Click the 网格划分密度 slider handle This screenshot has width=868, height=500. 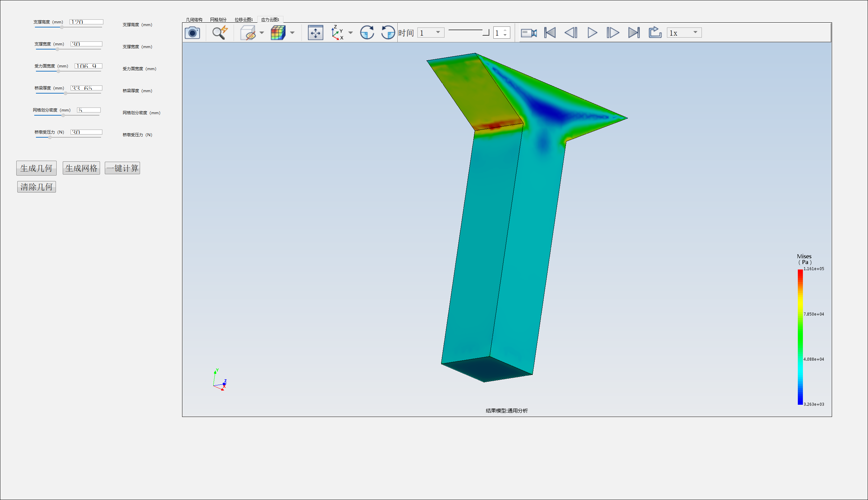point(63,115)
